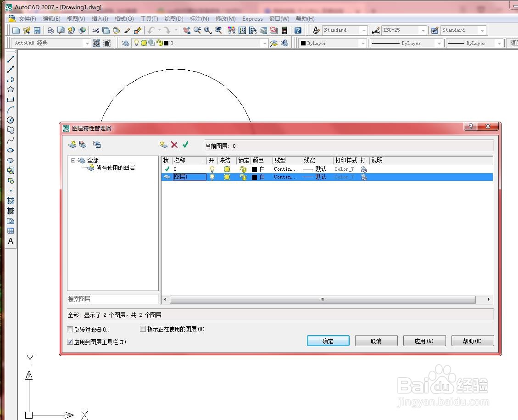Open the 绘图(D) menu
The image size is (518, 420).
pyautogui.click(x=174, y=19)
